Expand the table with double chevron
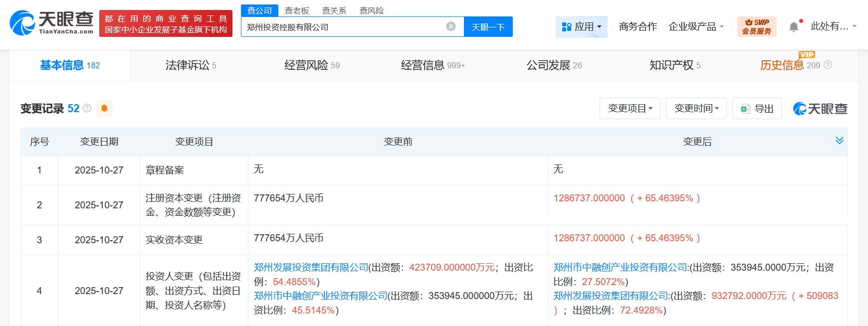This screenshot has width=868, height=326. pyautogui.click(x=839, y=141)
